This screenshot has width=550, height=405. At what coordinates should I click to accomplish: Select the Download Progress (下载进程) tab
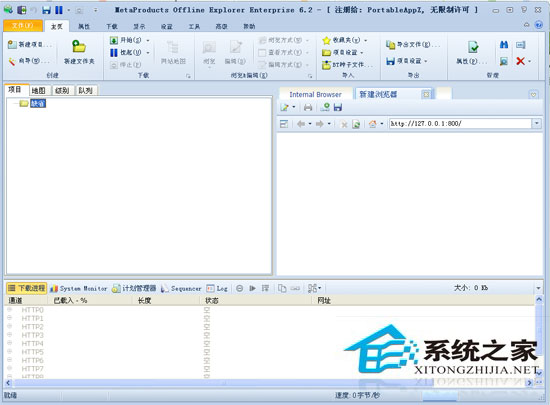(x=27, y=288)
